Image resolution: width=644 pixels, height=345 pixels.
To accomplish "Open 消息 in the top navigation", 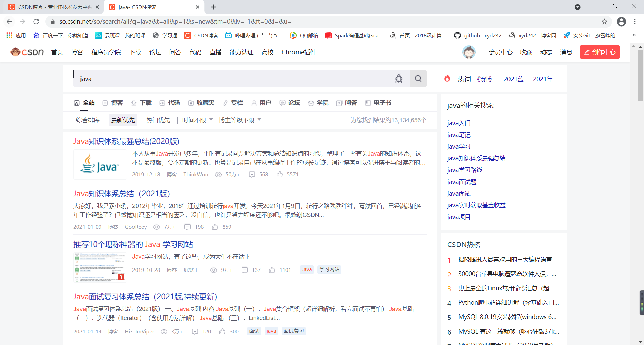I will coord(566,52).
